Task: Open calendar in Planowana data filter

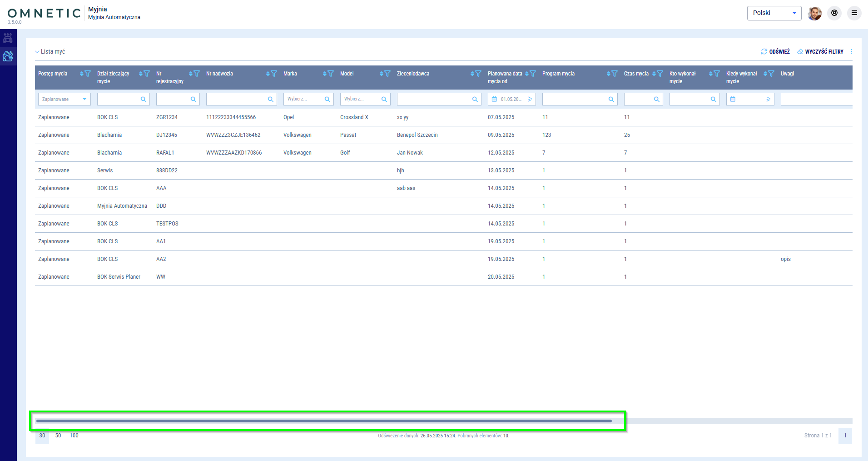Action: pyautogui.click(x=495, y=99)
